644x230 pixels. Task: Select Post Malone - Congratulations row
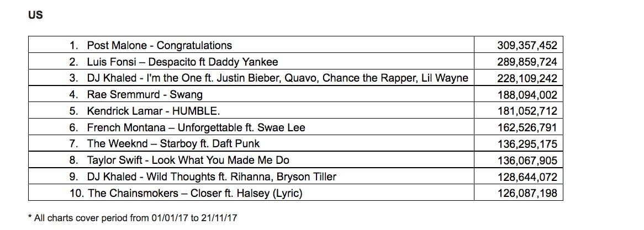(x=159, y=45)
